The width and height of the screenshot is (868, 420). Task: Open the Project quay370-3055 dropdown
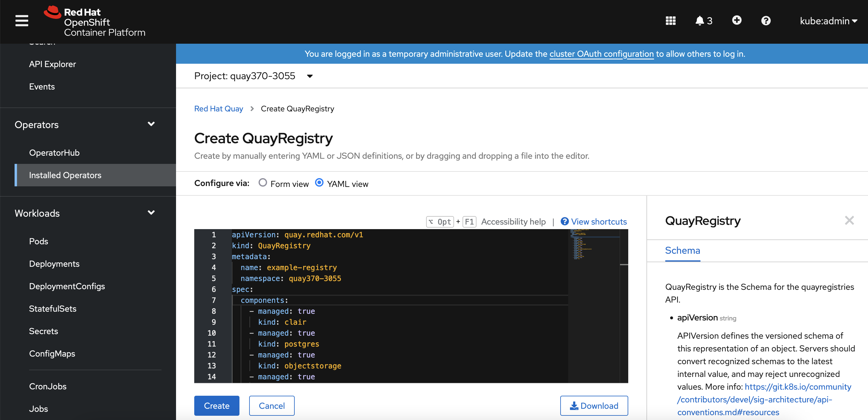point(253,76)
